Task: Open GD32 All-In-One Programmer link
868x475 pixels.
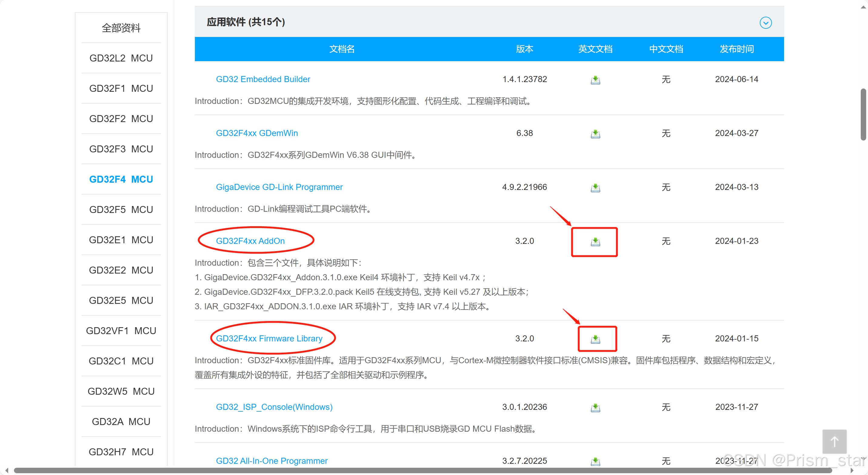Action: [x=272, y=460]
